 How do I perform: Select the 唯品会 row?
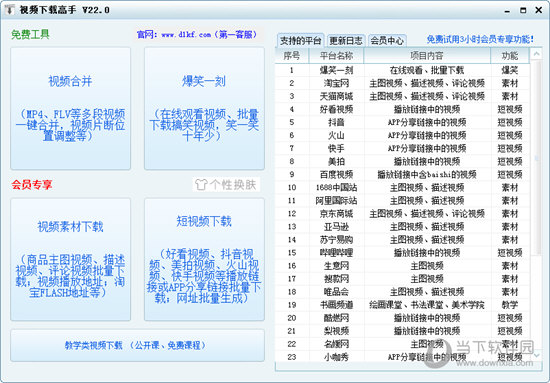402,292
